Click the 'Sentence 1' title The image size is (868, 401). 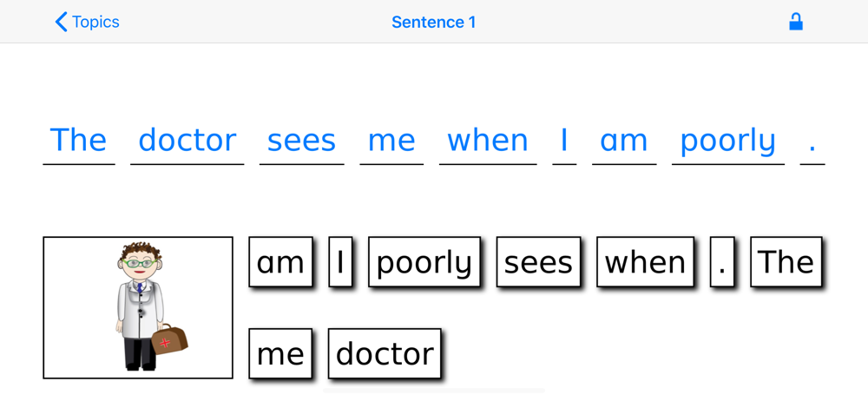pos(433,23)
